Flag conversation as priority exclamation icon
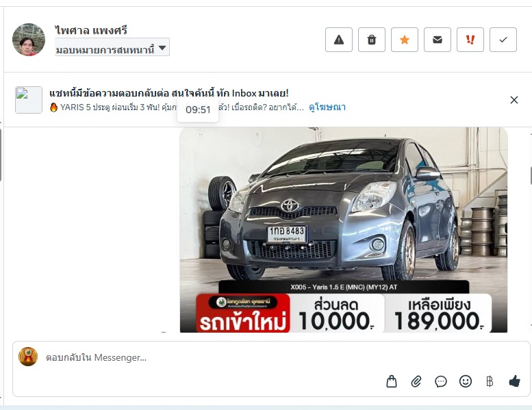This screenshot has width=532, height=410. (470, 40)
